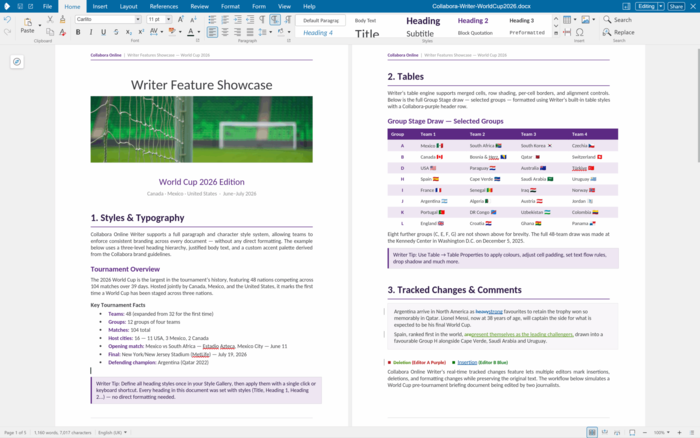The width and height of the screenshot is (700, 438).
Task: Click the Insert Image icon
Action: pos(585,20)
